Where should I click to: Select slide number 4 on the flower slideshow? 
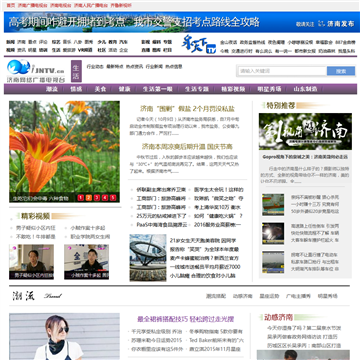[x=105, y=198]
